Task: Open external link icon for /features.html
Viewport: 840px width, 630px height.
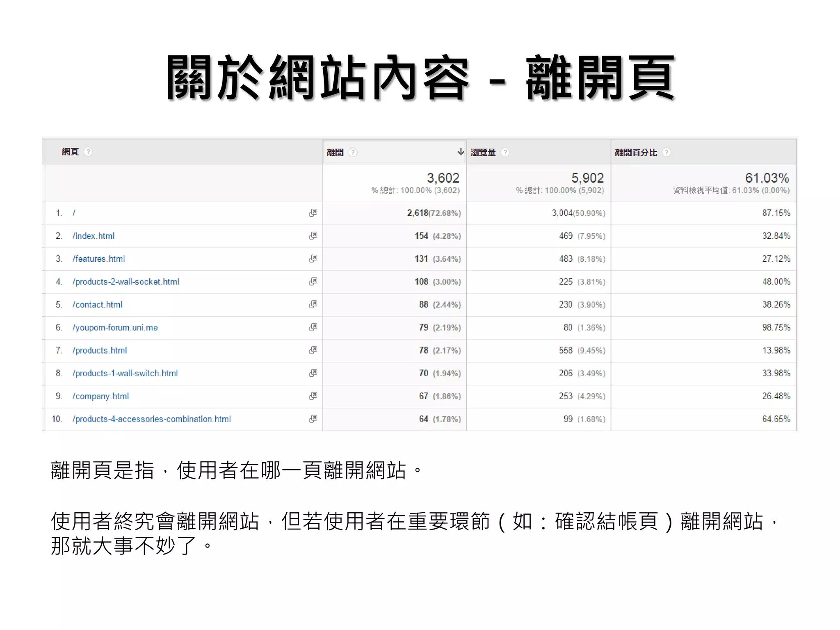Action: click(x=313, y=259)
